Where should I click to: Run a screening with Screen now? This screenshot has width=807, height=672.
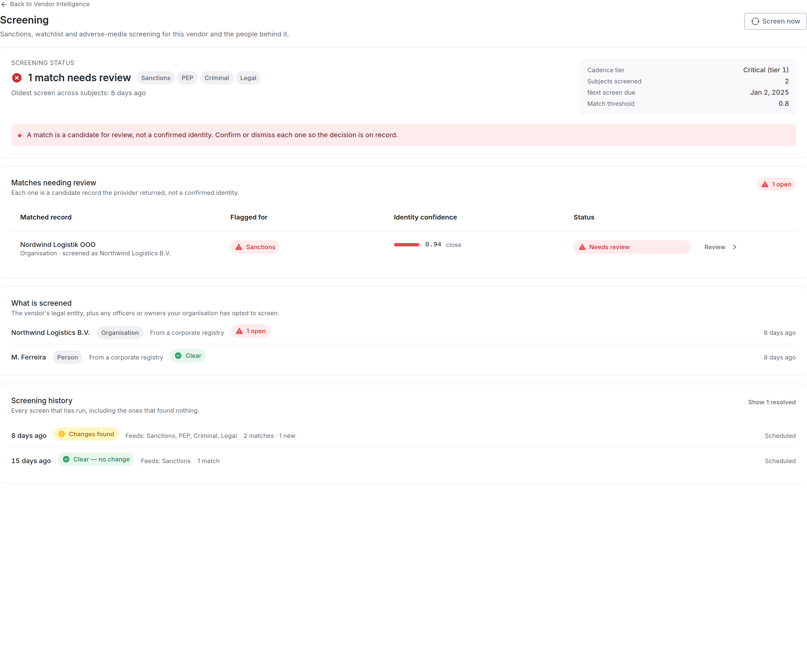click(775, 22)
